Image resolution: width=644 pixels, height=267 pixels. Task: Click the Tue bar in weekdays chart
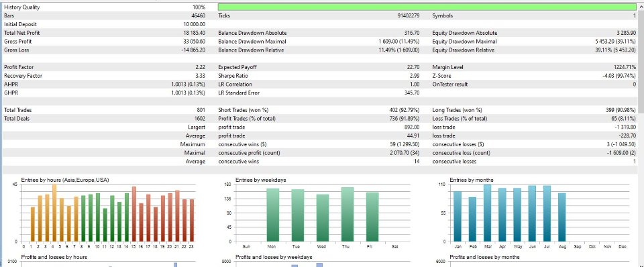point(298,215)
